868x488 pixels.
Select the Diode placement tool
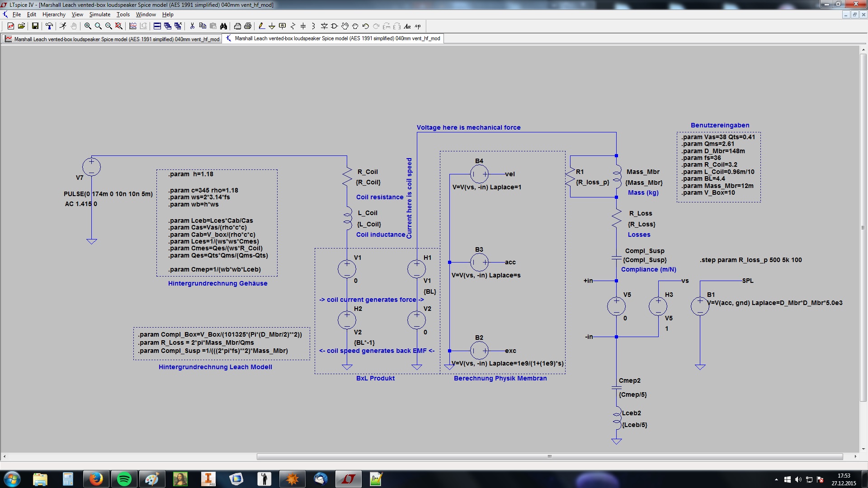(324, 26)
